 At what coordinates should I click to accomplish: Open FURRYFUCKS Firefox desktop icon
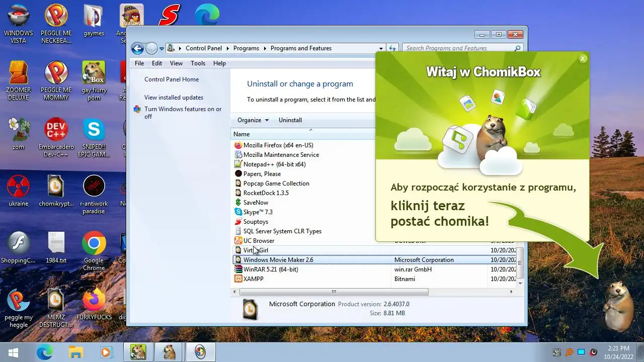[x=94, y=304]
